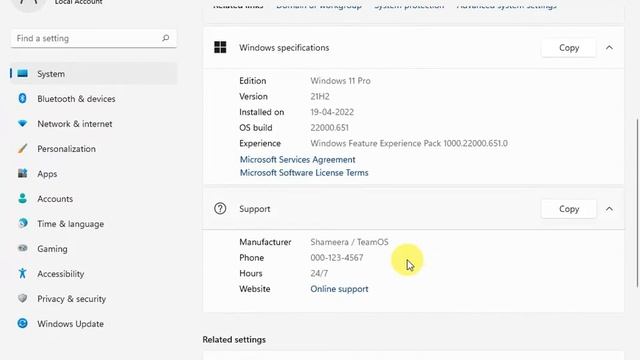Go to Network & internet settings
This screenshot has width=640, height=360.
click(x=93, y=124)
